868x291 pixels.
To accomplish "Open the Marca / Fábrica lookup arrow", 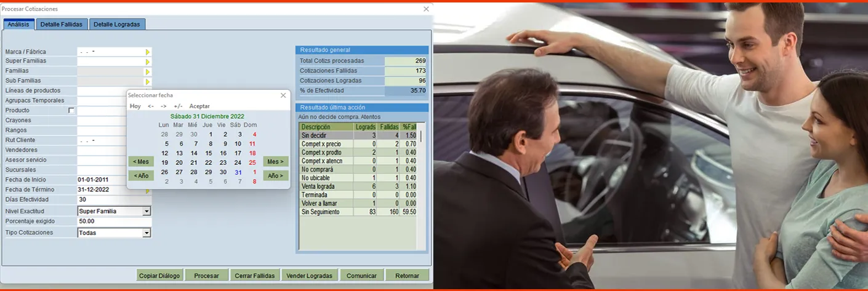I will 148,52.
